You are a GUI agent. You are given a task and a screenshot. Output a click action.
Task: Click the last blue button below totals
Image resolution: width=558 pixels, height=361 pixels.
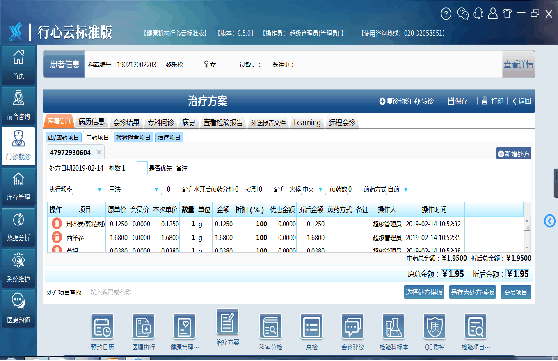516,292
